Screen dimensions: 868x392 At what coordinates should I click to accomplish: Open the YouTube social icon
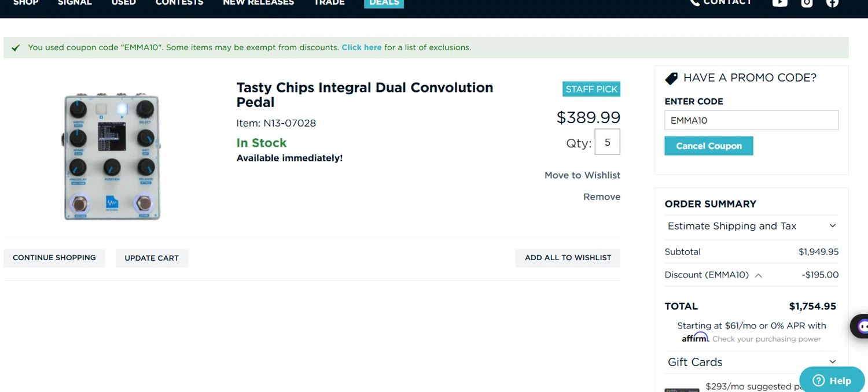pos(779,3)
